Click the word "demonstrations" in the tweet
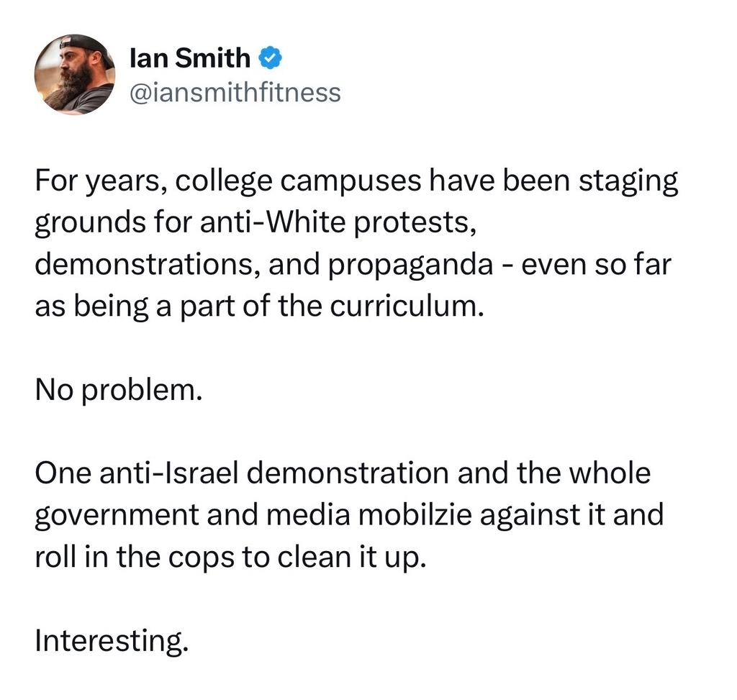The image size is (737, 700). (x=147, y=265)
